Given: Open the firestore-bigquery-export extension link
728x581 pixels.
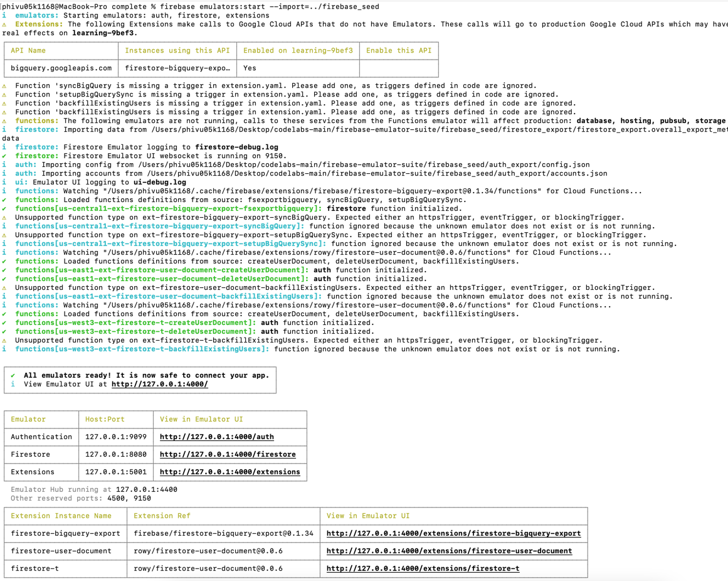Looking at the screenshot, I should tap(453, 533).
